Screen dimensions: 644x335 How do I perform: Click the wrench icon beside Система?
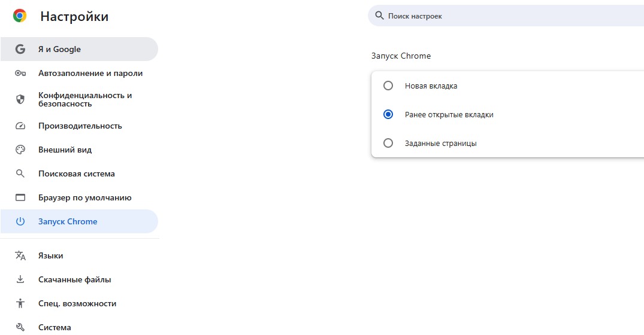coord(20,327)
